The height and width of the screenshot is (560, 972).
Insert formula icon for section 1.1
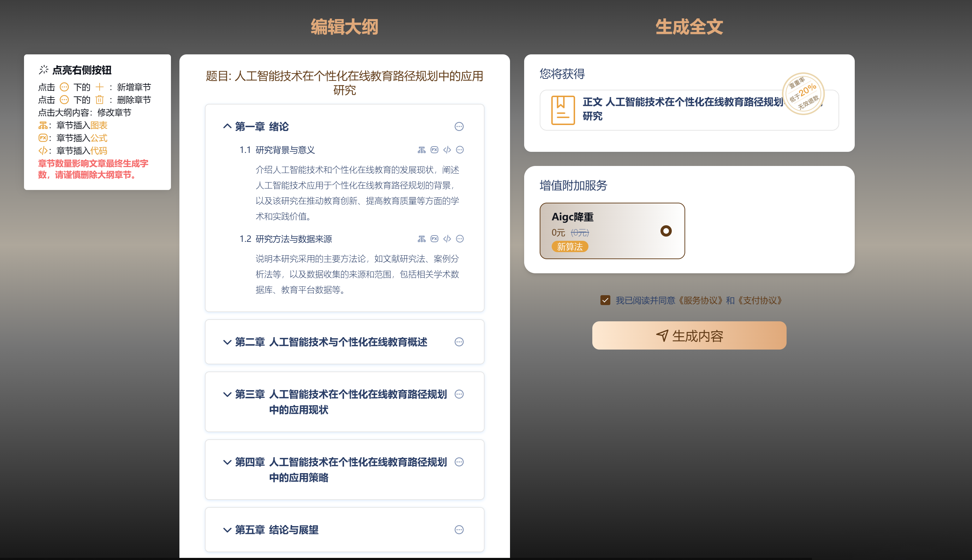(434, 150)
